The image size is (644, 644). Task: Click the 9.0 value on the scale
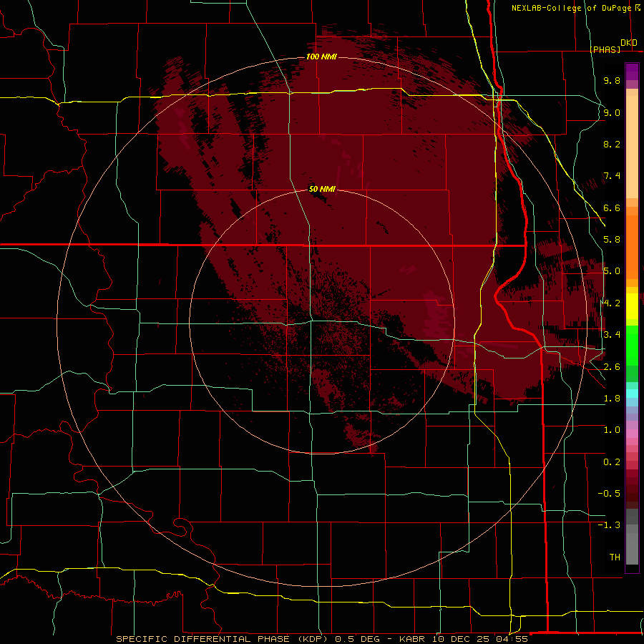coord(612,112)
